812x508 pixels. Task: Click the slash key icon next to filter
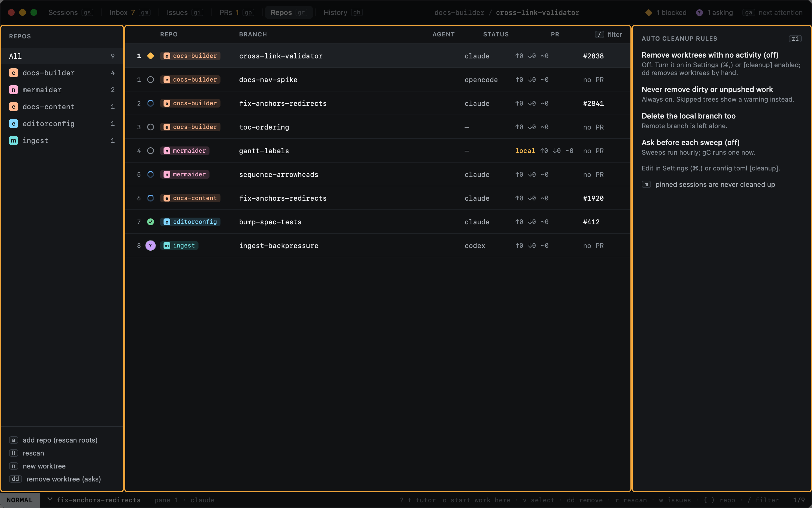(599, 34)
